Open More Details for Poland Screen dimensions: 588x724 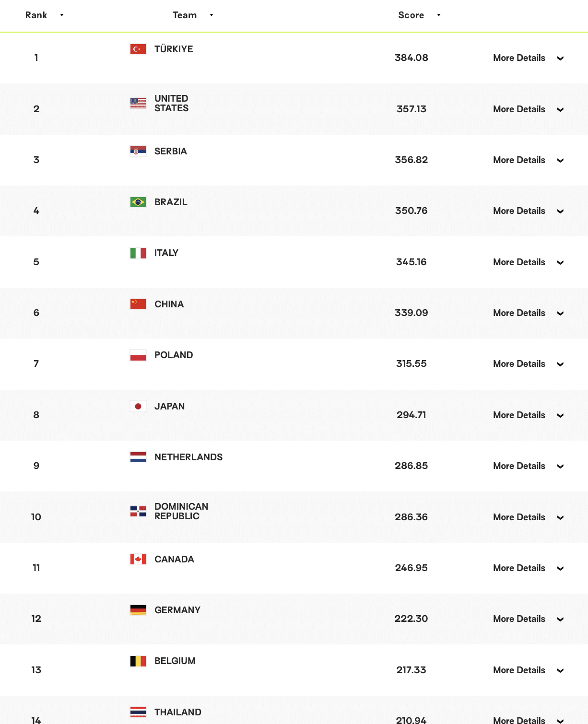tap(519, 364)
